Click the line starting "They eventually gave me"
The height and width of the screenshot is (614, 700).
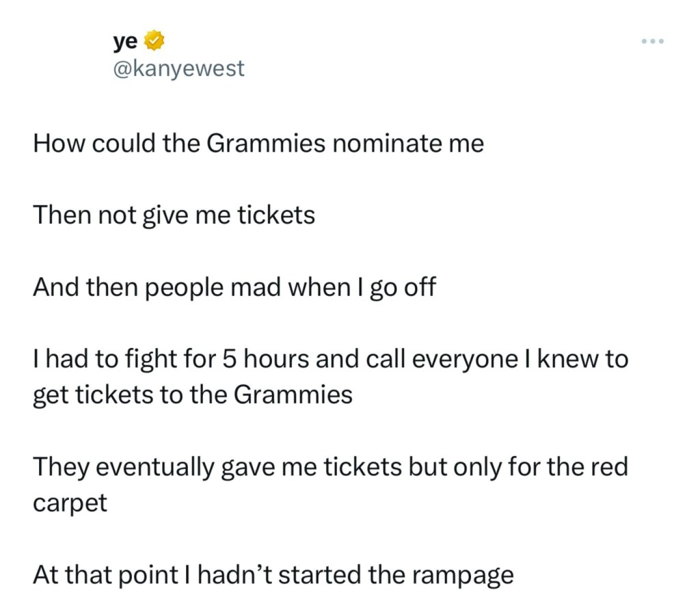[329, 466]
